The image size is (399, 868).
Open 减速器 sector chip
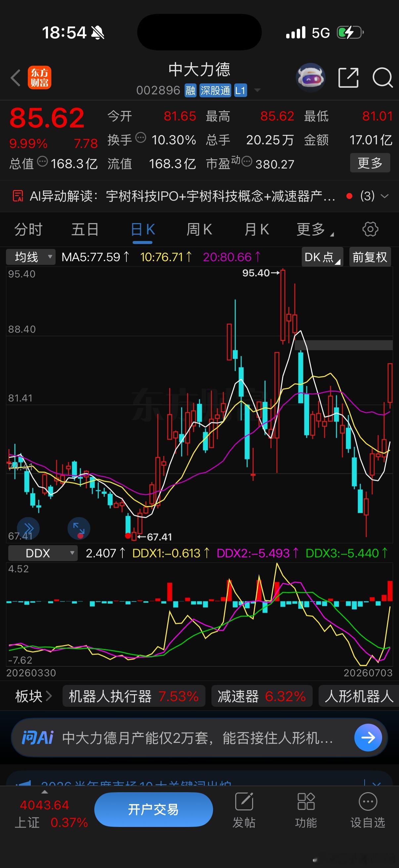262,696
